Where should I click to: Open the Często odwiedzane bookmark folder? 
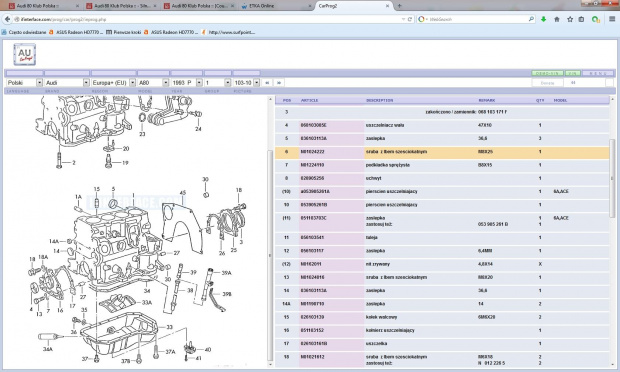pyautogui.click(x=24, y=32)
